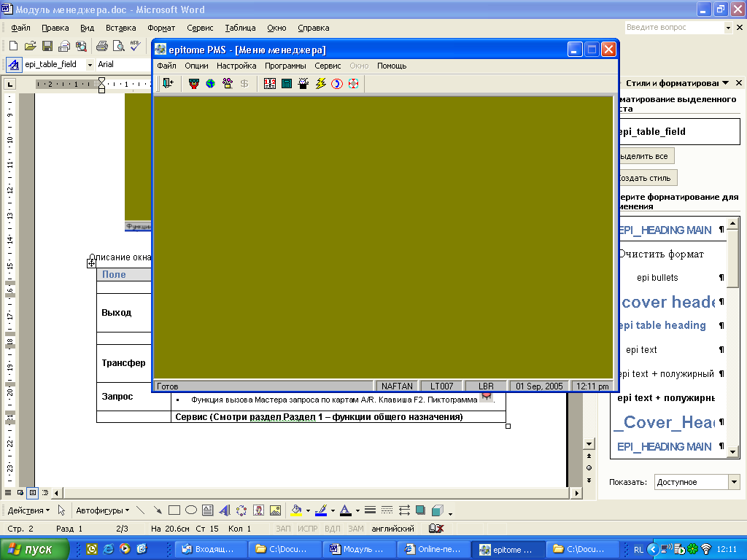Insert a diagram from drawing toolbar
The image size is (747, 560).
pyautogui.click(x=241, y=510)
